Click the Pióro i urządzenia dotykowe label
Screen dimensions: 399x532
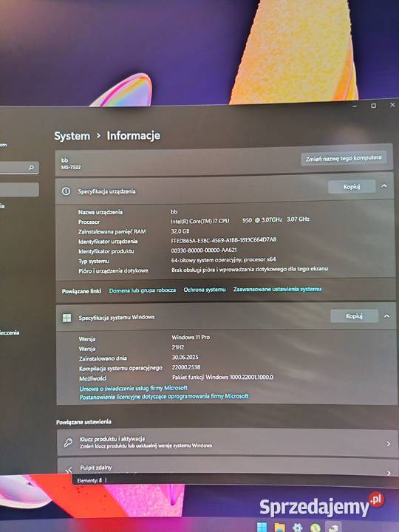113,270
